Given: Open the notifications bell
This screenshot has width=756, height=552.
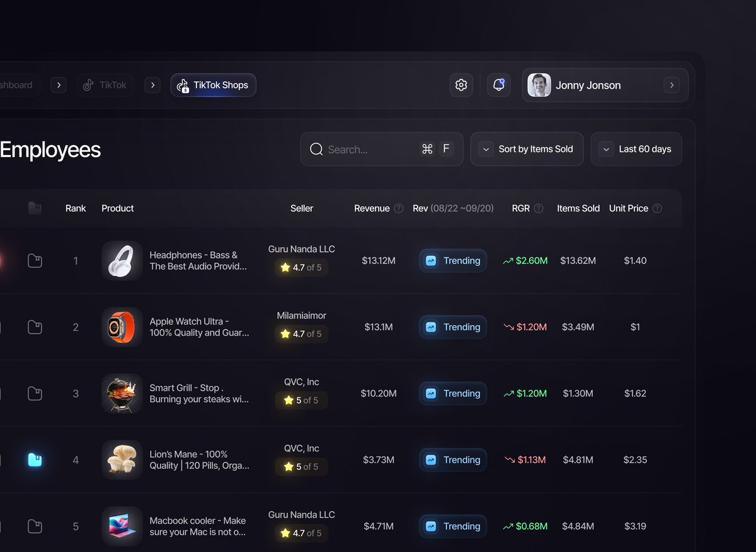Looking at the screenshot, I should 498,85.
